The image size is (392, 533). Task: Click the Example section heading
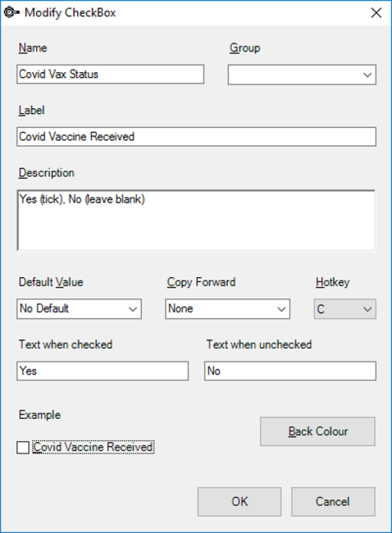point(40,415)
